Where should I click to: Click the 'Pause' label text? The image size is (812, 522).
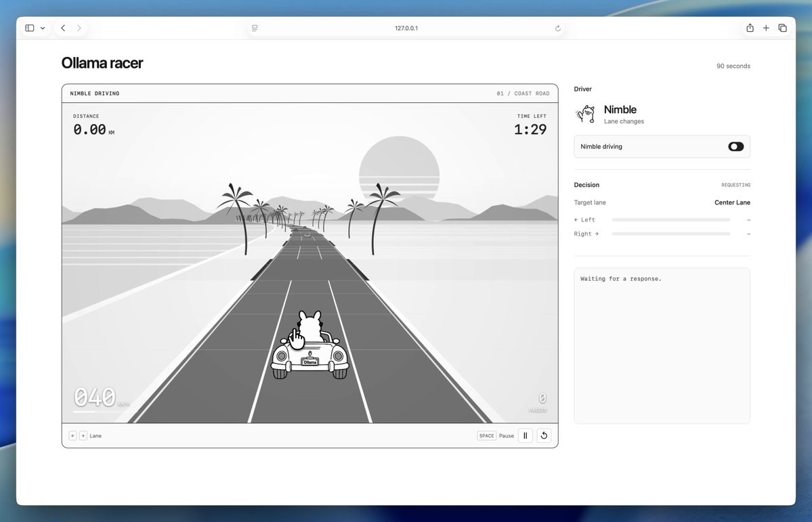click(x=507, y=435)
